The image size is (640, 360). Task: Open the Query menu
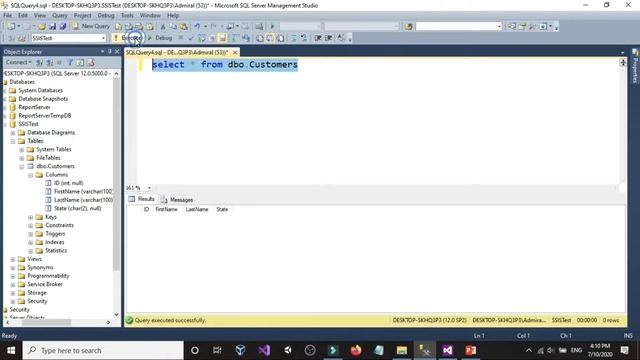(60, 16)
